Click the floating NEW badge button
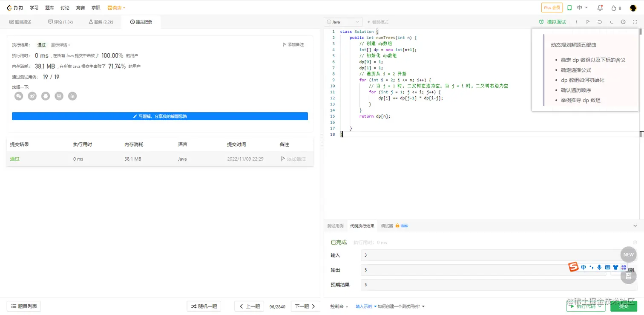The image size is (644, 315). point(629,254)
